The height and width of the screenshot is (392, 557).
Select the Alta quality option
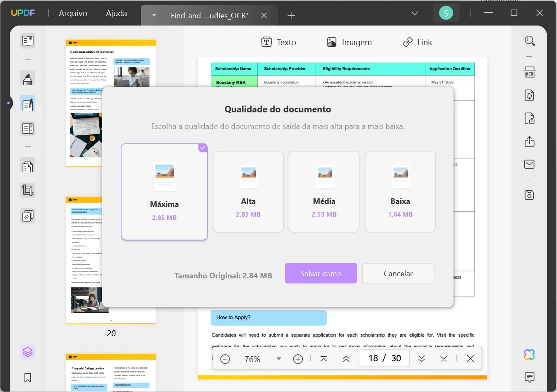click(x=248, y=192)
